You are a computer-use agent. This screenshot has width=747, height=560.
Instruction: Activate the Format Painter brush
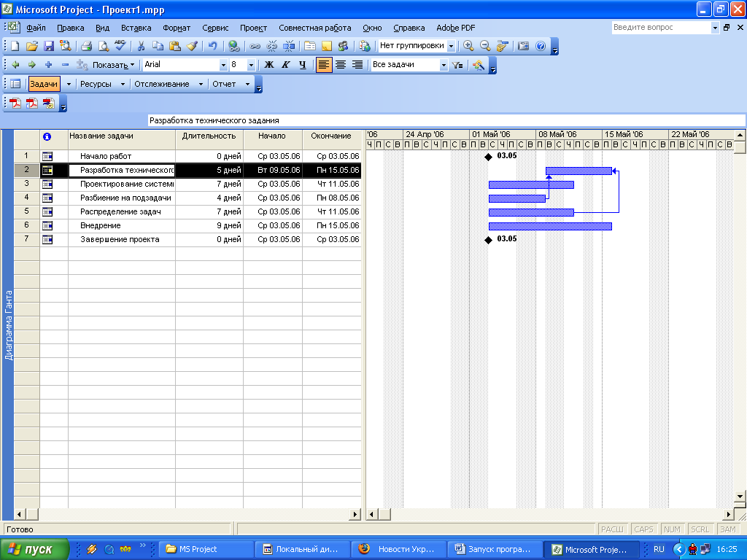pos(192,46)
